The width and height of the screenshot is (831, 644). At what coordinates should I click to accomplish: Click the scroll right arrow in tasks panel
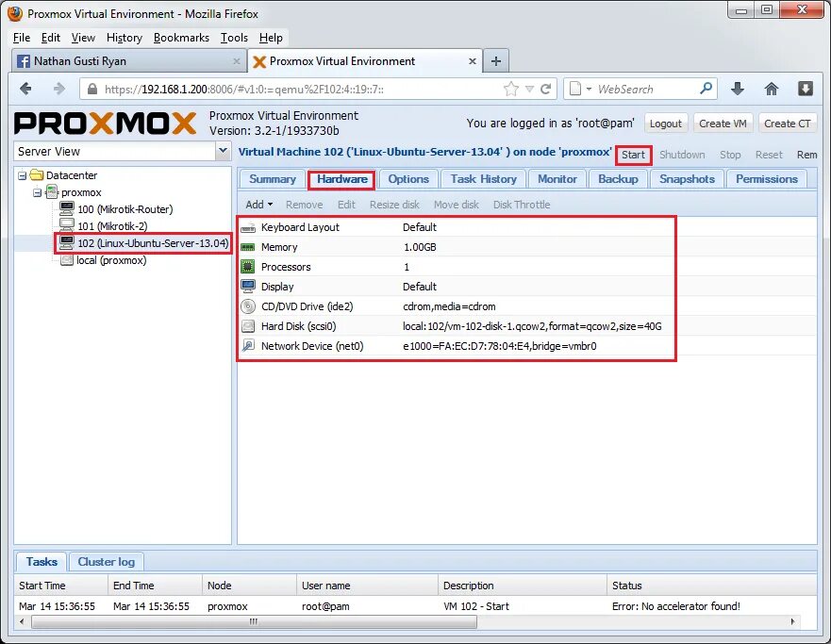792,621
